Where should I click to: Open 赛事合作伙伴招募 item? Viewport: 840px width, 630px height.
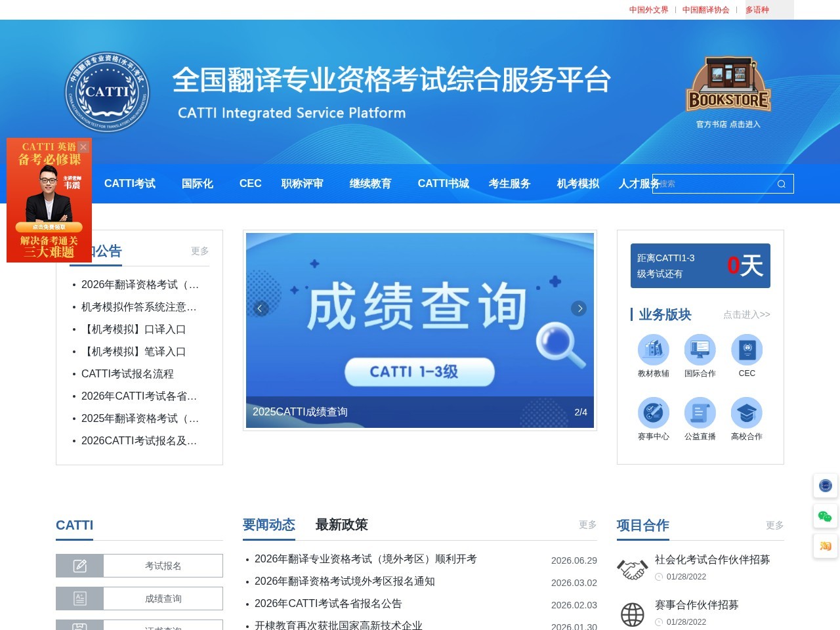coord(697,605)
